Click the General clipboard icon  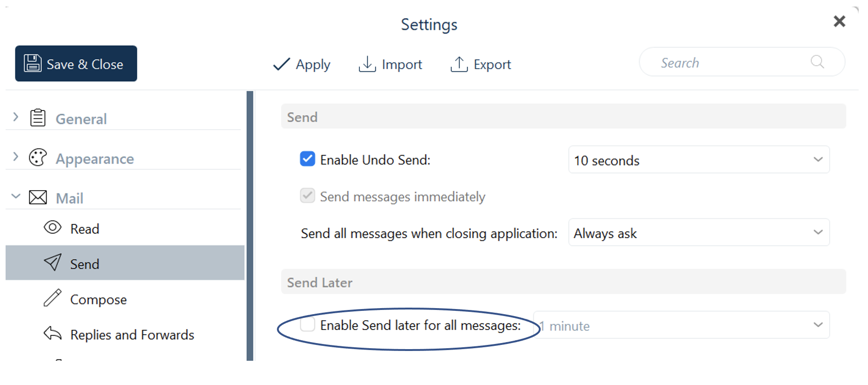pos(38,118)
